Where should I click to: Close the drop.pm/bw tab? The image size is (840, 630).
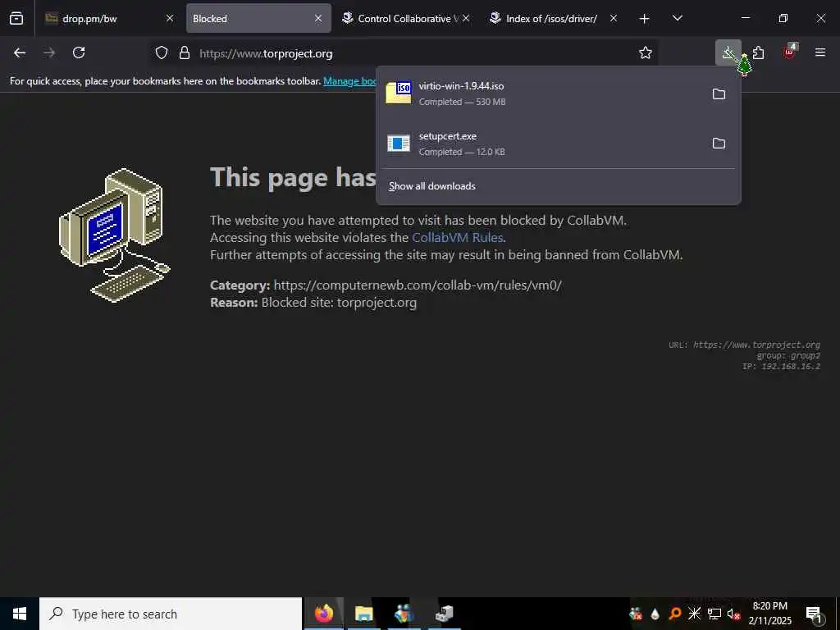[x=169, y=18]
